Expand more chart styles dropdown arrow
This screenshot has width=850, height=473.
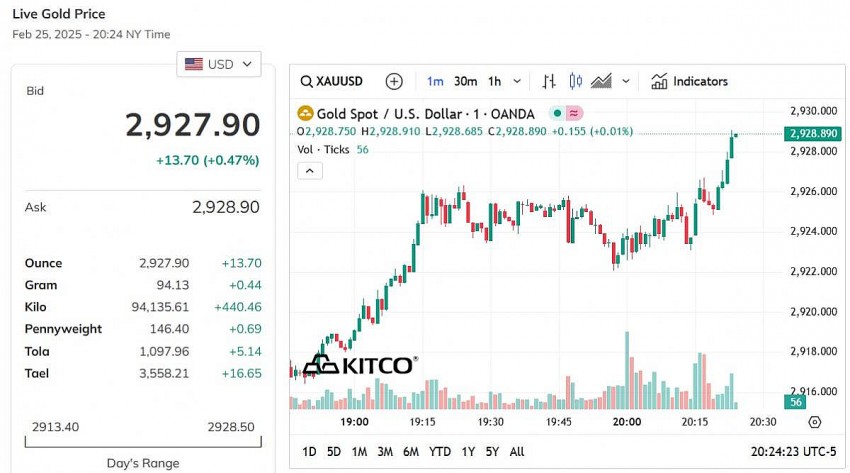[x=626, y=81]
